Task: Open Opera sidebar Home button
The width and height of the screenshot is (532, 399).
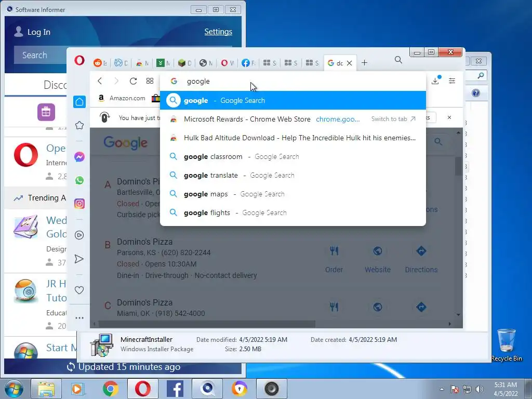Action: tap(79, 101)
